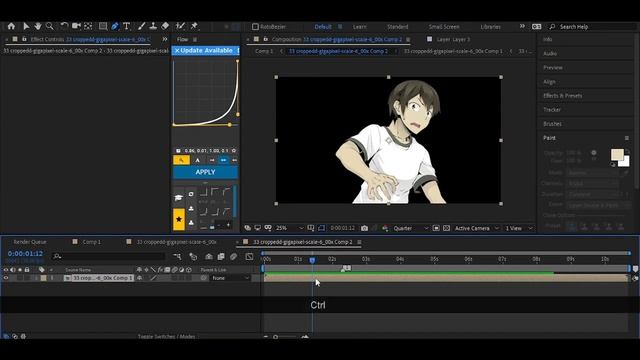Open the Effects & Presets panel

(x=562, y=96)
